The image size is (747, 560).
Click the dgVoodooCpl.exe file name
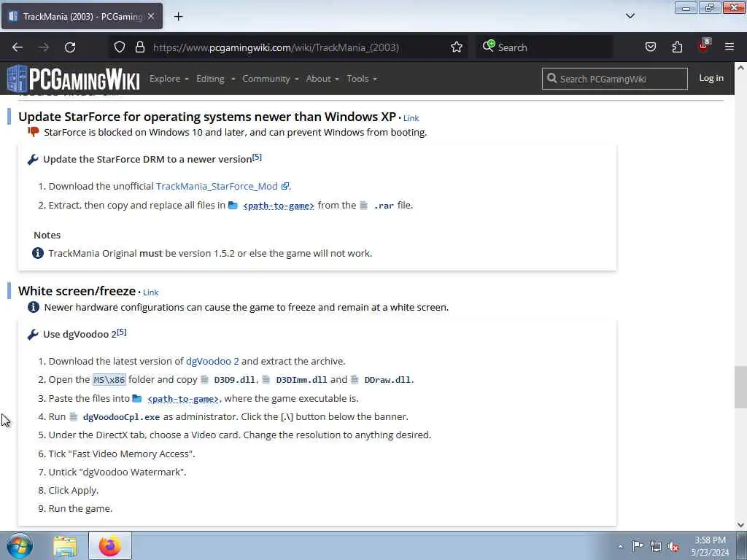point(121,417)
